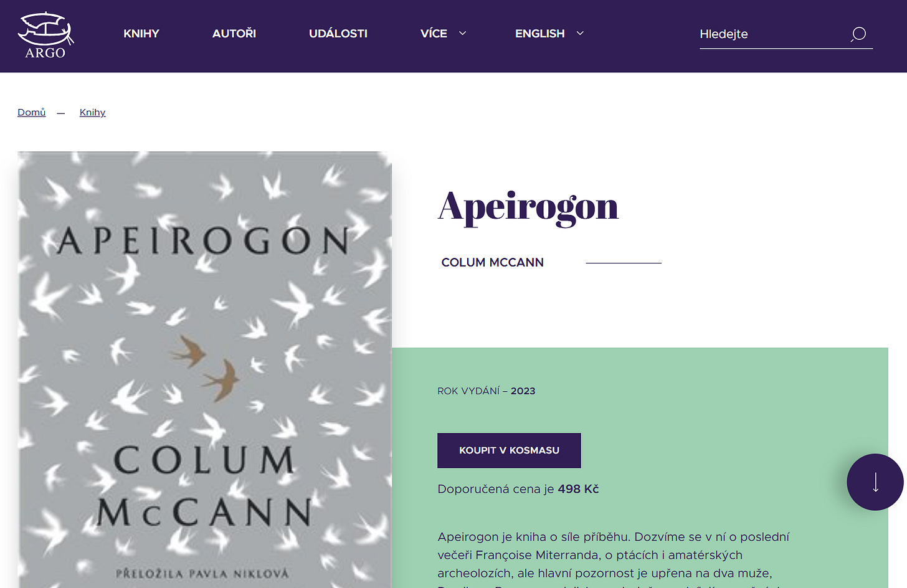
Task: Open the VÍCE menu label
Action: tap(434, 34)
